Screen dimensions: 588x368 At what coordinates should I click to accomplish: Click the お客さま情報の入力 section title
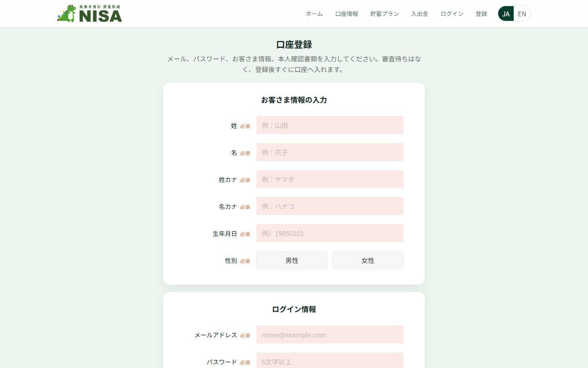click(x=294, y=100)
